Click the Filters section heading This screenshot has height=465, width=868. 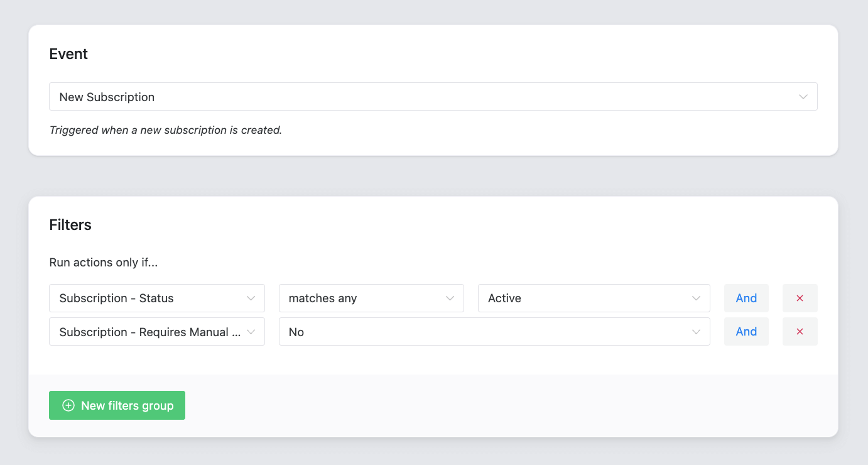tap(70, 225)
